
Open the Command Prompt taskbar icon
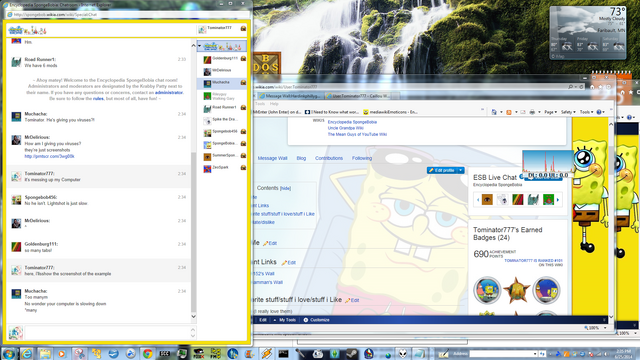click(x=284, y=353)
